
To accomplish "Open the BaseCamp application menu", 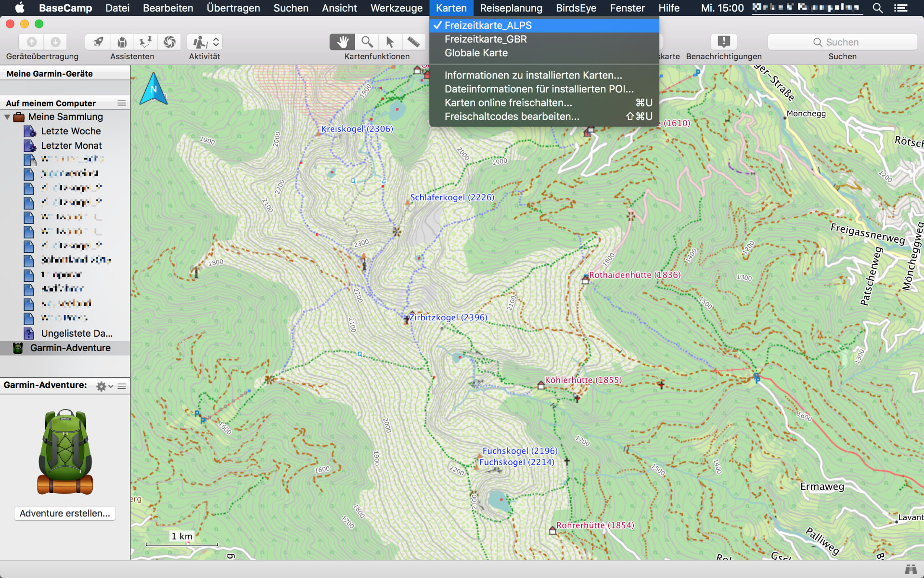I will (x=65, y=8).
